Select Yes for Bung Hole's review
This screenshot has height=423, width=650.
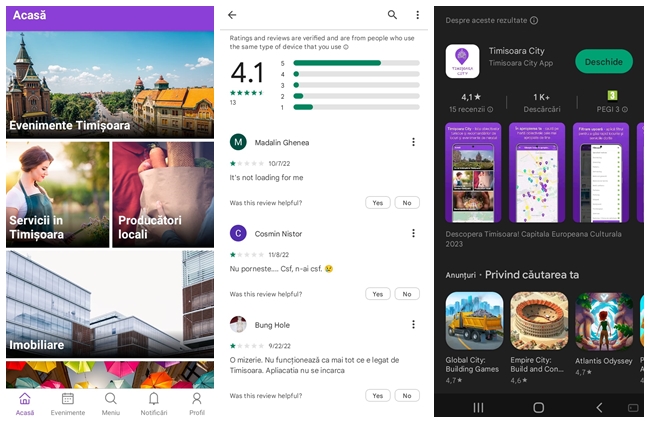[x=377, y=395]
